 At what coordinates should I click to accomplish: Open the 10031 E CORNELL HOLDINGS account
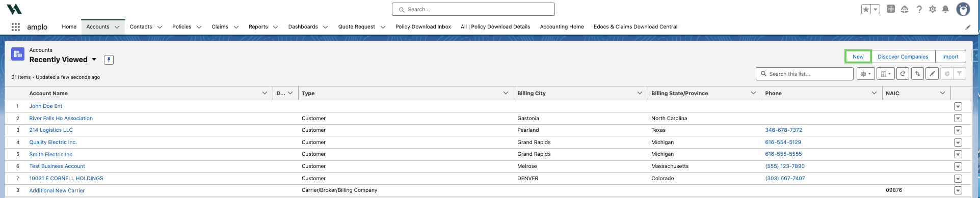(x=66, y=179)
